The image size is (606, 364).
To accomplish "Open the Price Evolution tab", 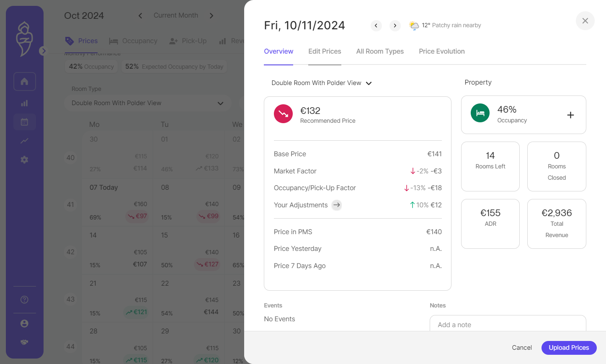I will (442, 52).
